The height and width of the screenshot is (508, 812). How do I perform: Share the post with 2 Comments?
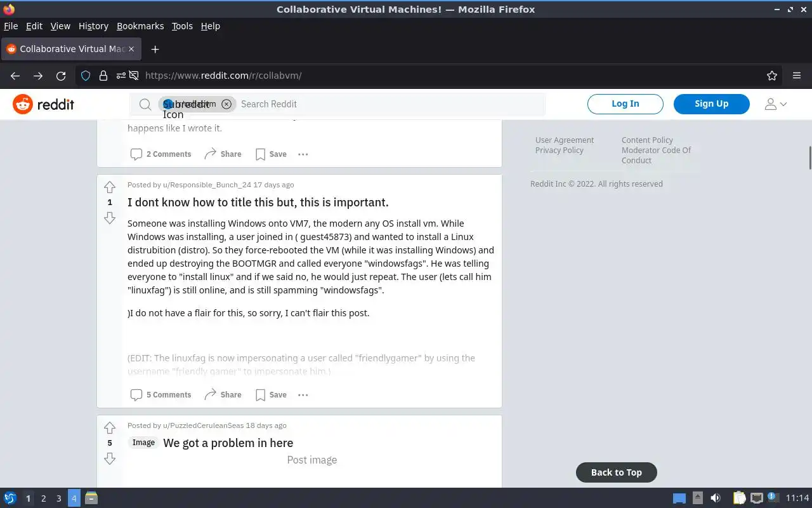click(223, 154)
